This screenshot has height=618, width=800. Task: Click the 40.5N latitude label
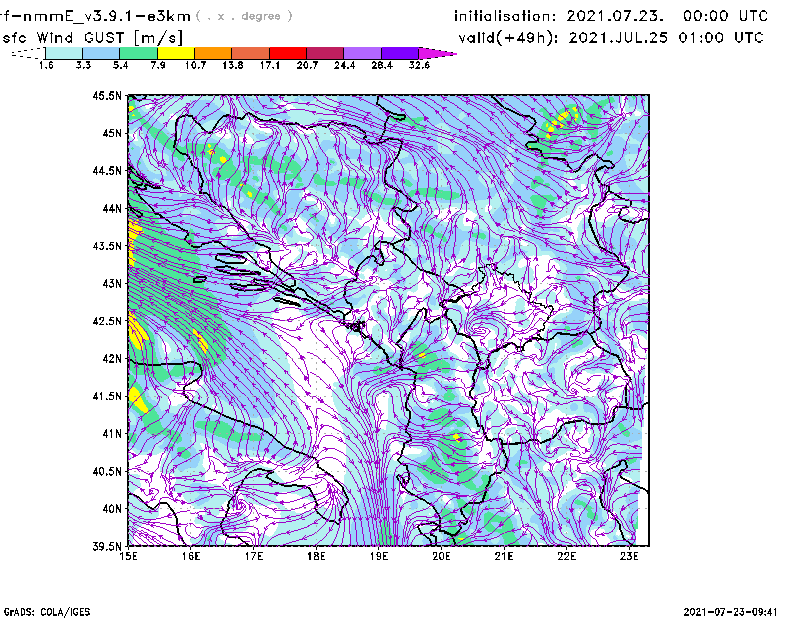pyautogui.click(x=107, y=472)
